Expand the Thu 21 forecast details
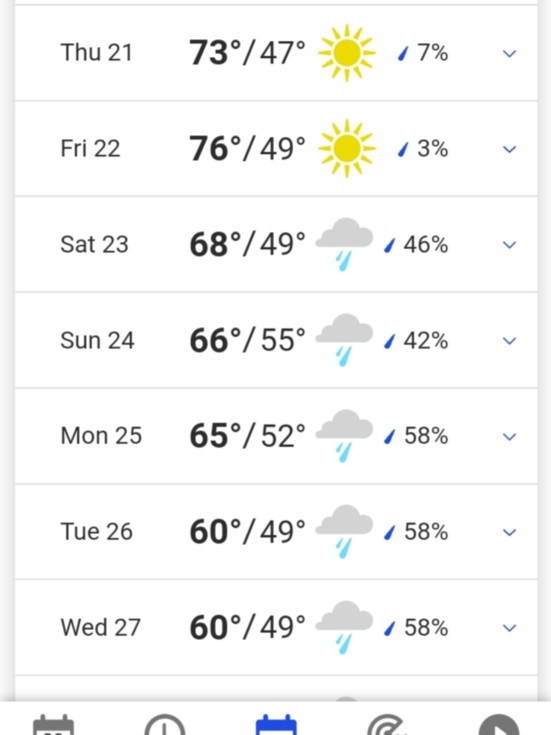Image resolution: width=551 pixels, height=735 pixels. point(509,53)
